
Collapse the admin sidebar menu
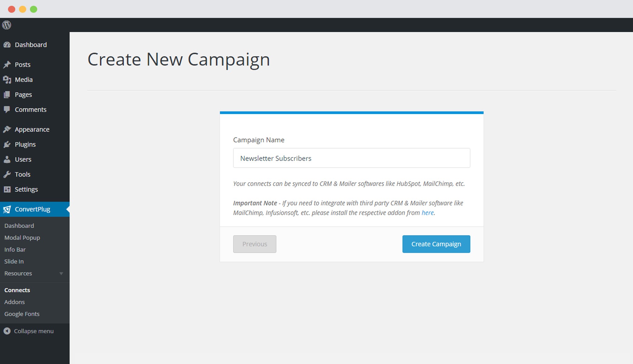coord(28,331)
